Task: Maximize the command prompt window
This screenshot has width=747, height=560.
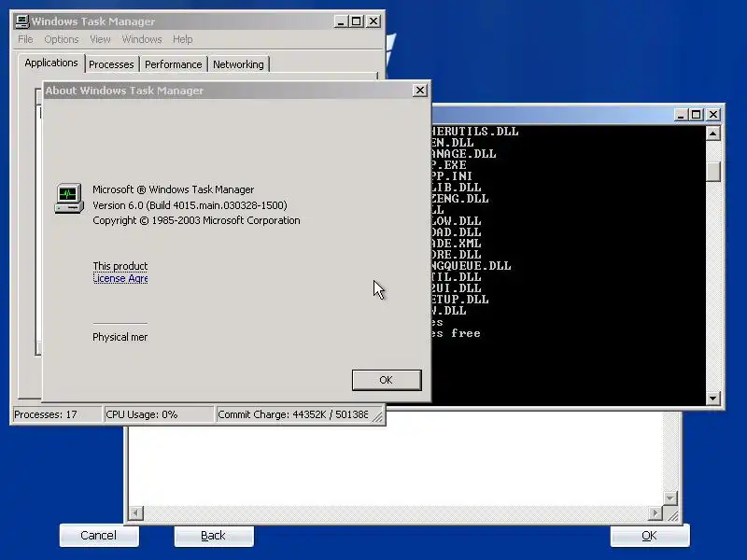Action: (697, 115)
